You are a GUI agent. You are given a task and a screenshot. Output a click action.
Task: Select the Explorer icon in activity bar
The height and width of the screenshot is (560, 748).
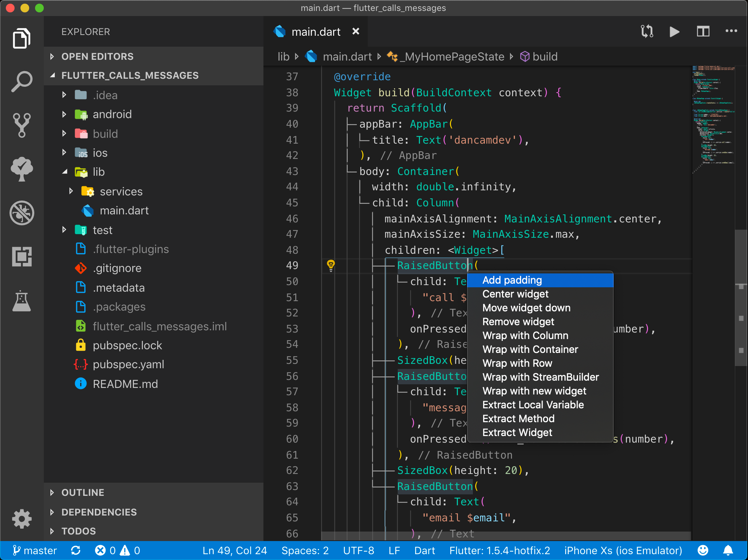[22, 38]
